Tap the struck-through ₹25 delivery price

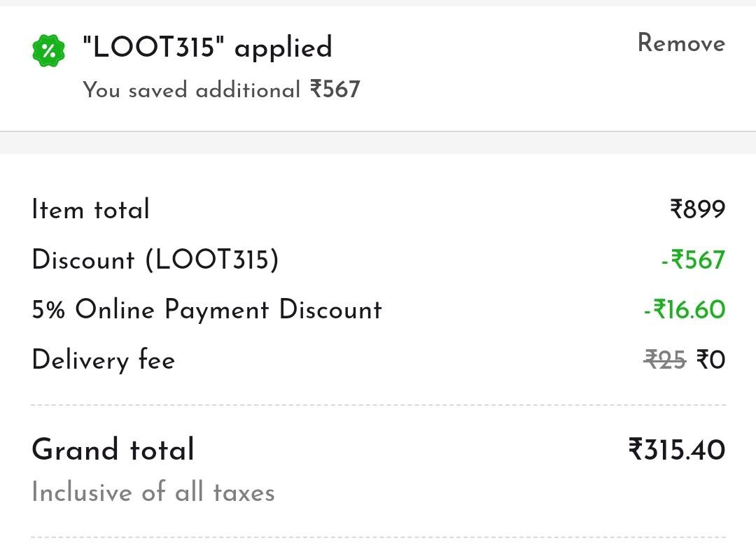[665, 360]
